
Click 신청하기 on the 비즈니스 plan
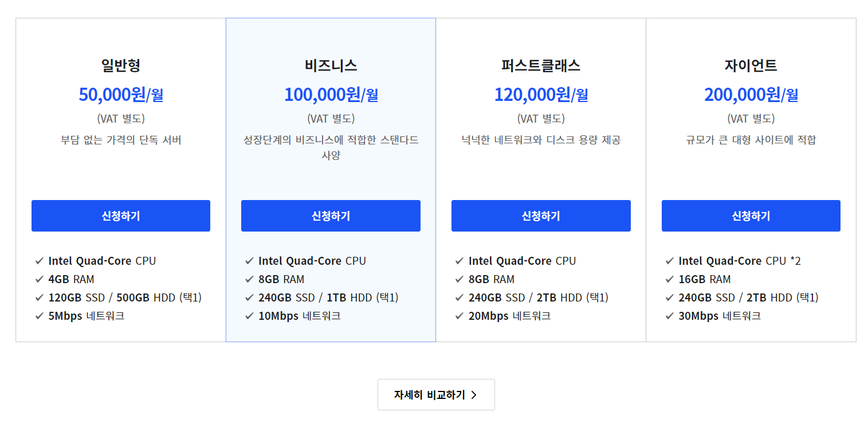(x=331, y=216)
